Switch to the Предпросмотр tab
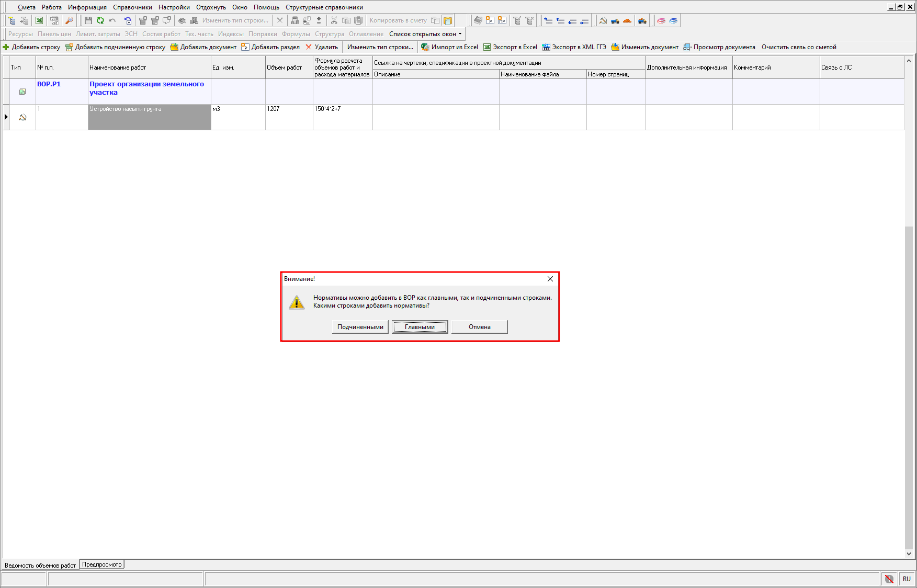 [102, 564]
